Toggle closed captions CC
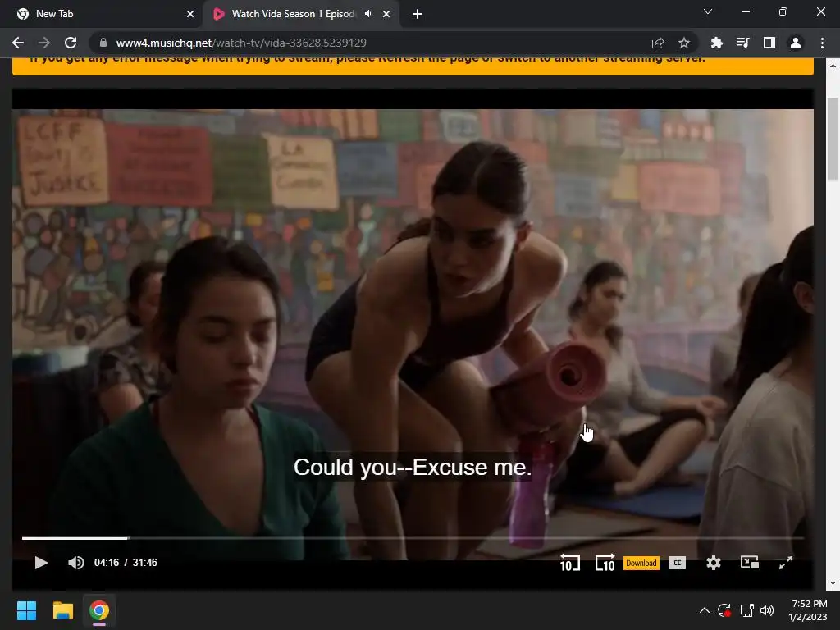Screen dimensions: 840x630 tap(677, 563)
